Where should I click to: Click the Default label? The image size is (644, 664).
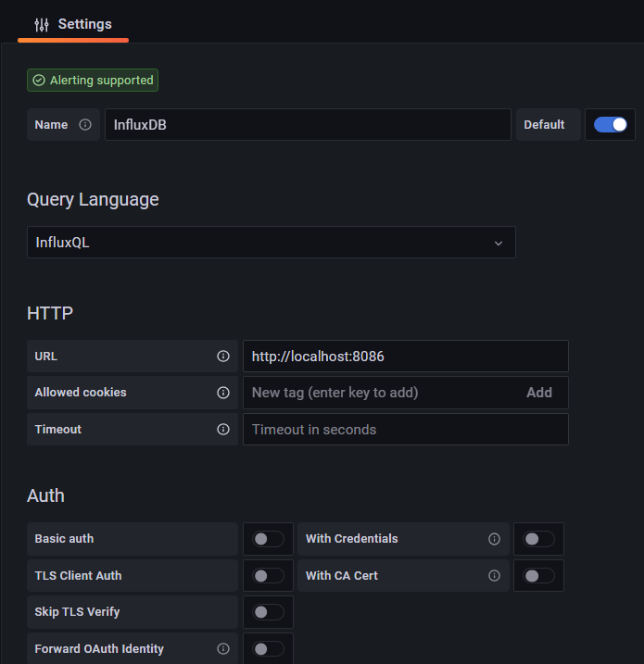coord(544,124)
